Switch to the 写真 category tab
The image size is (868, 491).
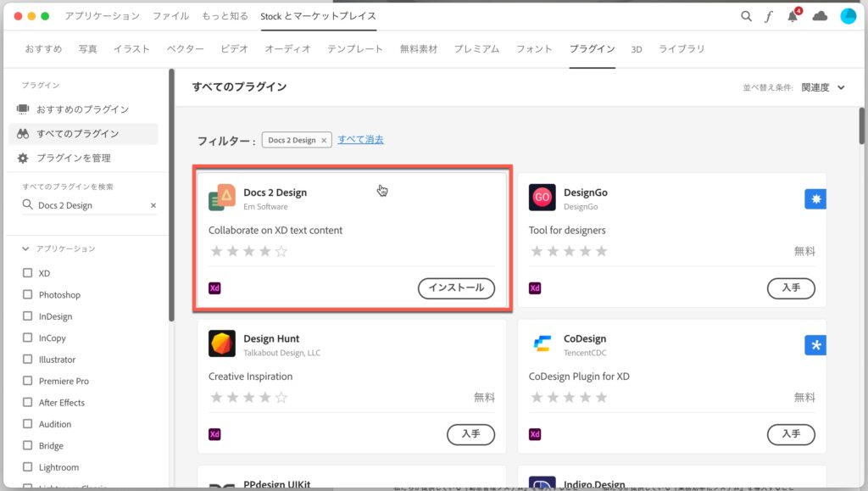click(87, 48)
